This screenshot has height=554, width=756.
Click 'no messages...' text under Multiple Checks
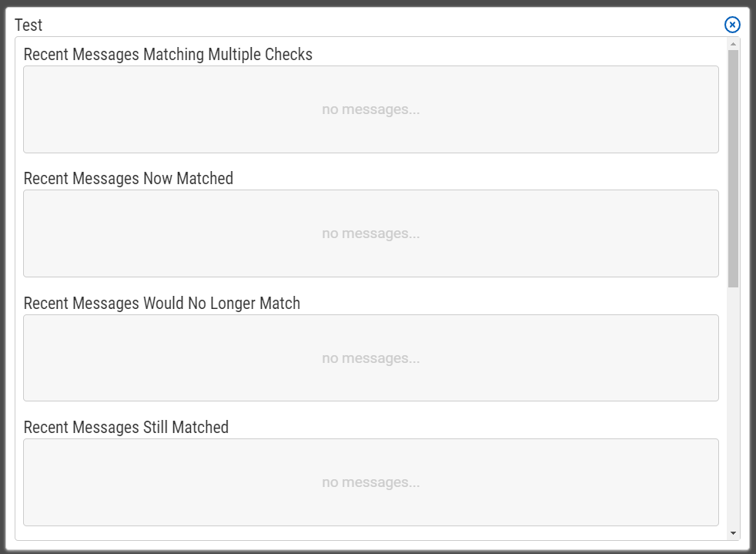point(371,109)
